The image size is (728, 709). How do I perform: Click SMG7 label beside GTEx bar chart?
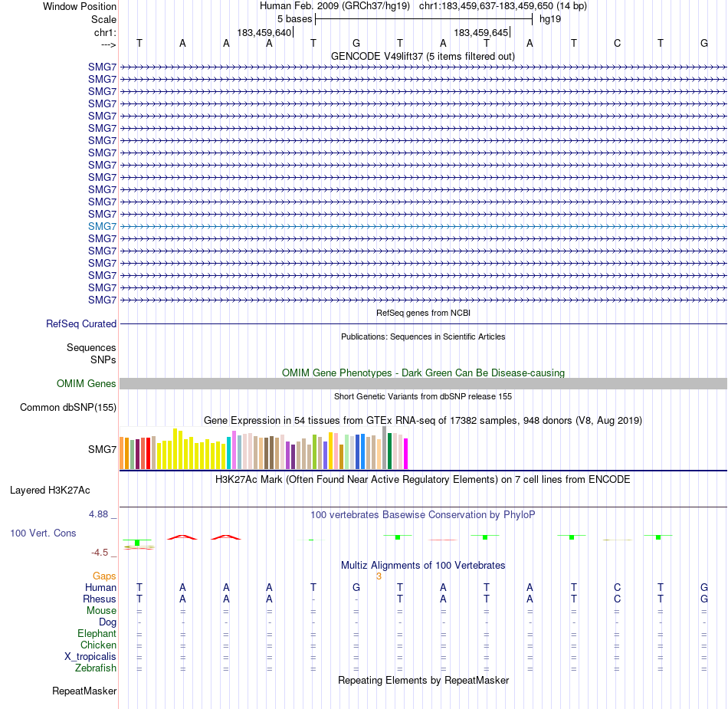click(102, 449)
